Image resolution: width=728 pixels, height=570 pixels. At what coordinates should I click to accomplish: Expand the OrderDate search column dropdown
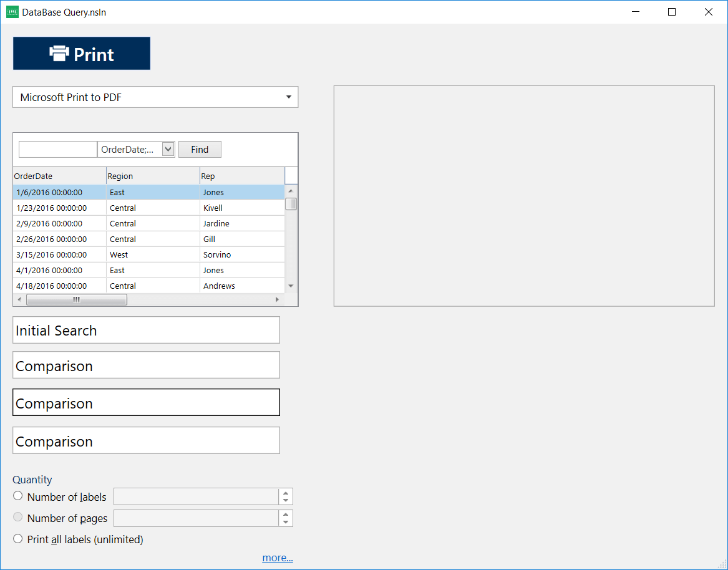pyautogui.click(x=168, y=150)
